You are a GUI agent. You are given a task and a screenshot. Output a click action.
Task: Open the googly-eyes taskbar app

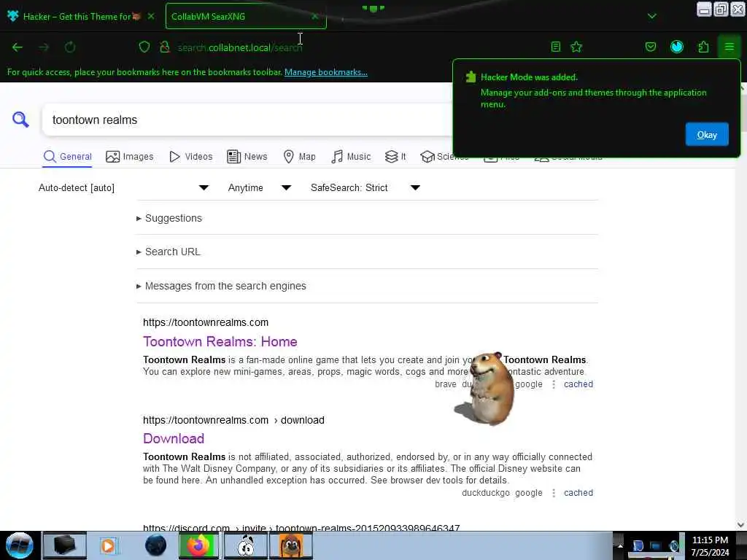245,545
